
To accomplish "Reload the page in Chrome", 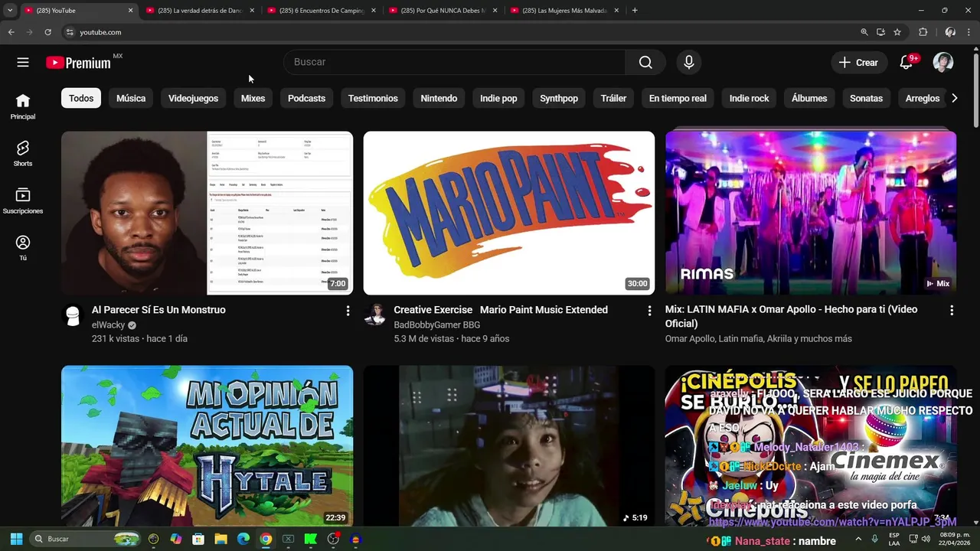I will tap(47, 32).
